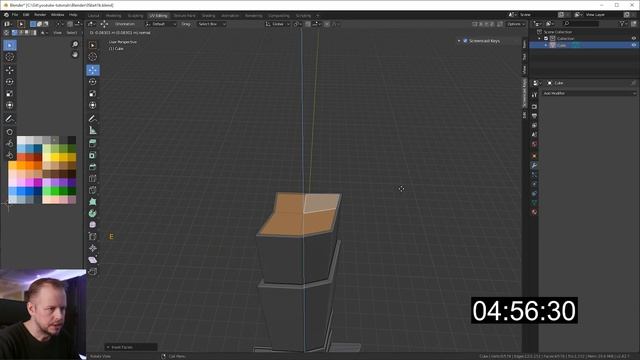Viewport: 640px width, 360px height.
Task: Open the File menu
Action: pos(15,15)
